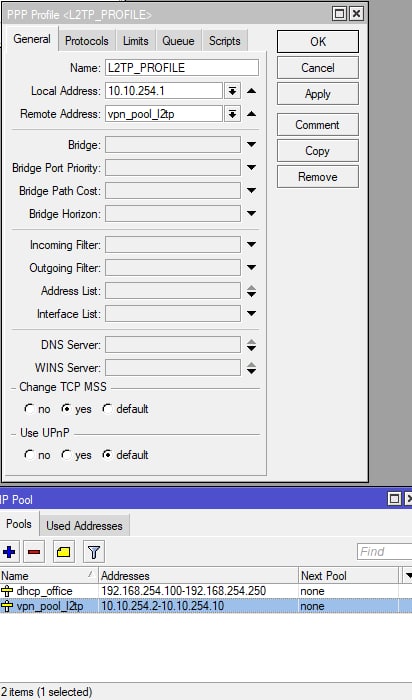
Task: Close the PPP Profile window
Action: [356, 14]
